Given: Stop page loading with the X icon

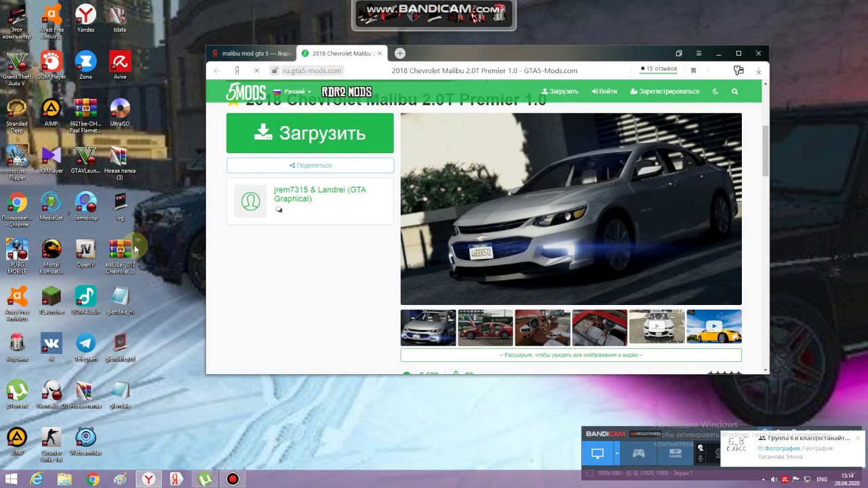Looking at the screenshot, I should tap(256, 70).
